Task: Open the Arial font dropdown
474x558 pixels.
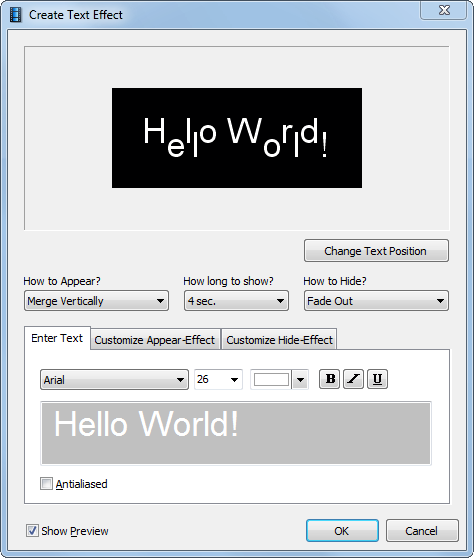Action: (114, 380)
